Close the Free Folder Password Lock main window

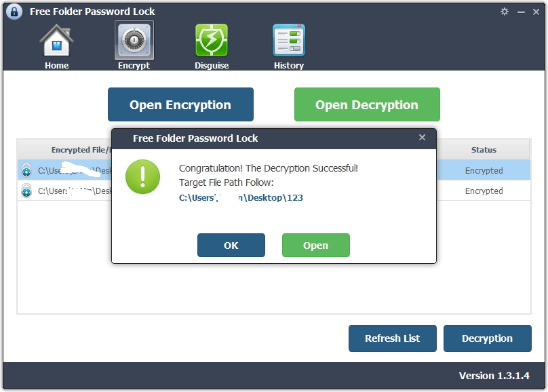pos(536,12)
